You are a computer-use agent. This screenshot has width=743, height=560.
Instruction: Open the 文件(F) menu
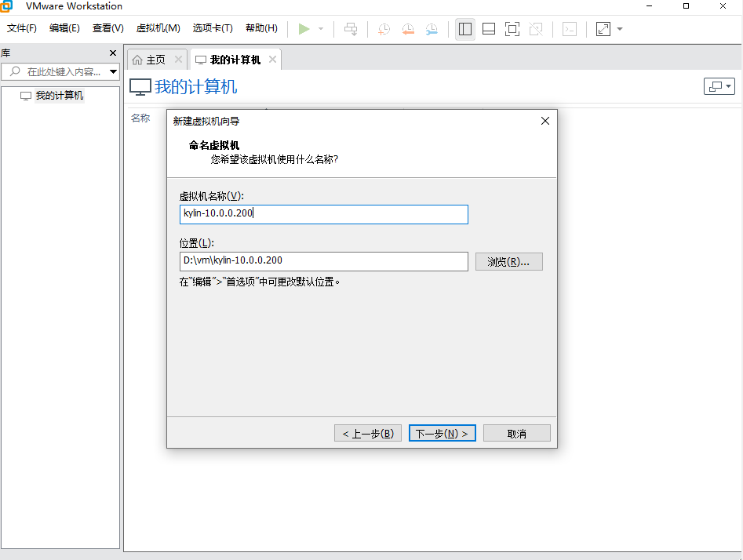point(22,28)
